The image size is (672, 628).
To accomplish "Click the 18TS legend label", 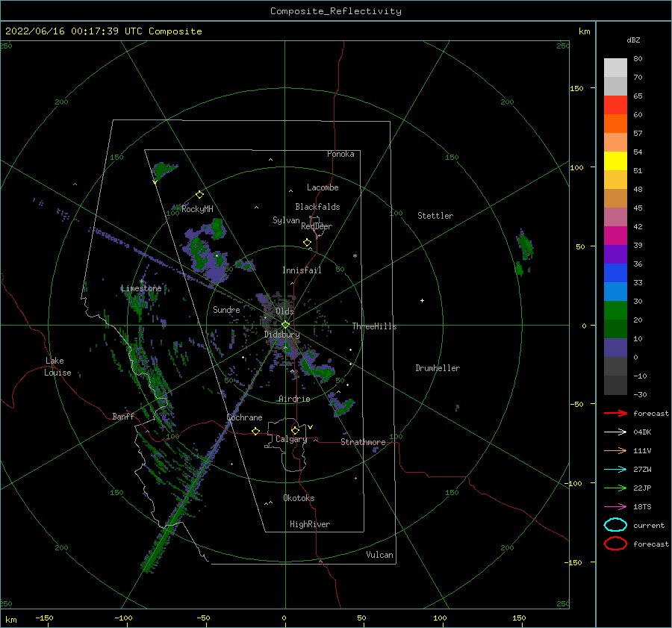I will point(642,507).
